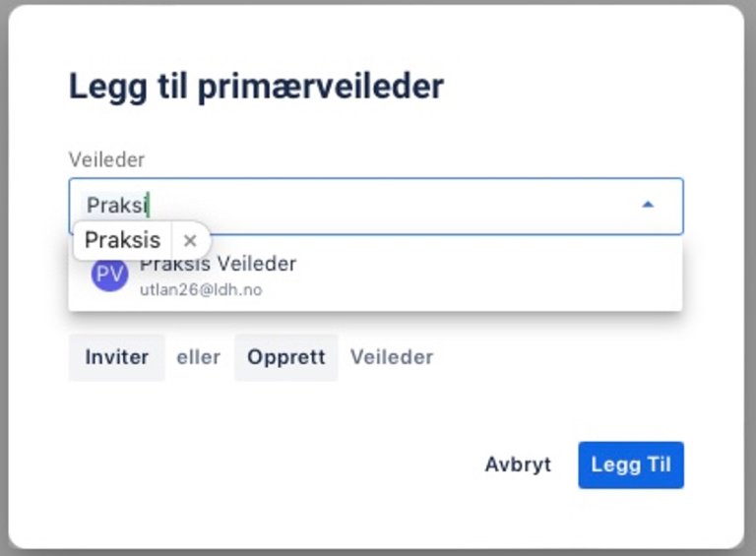
Task: Click the typed text "Praksi" in the field
Action: tap(115, 205)
